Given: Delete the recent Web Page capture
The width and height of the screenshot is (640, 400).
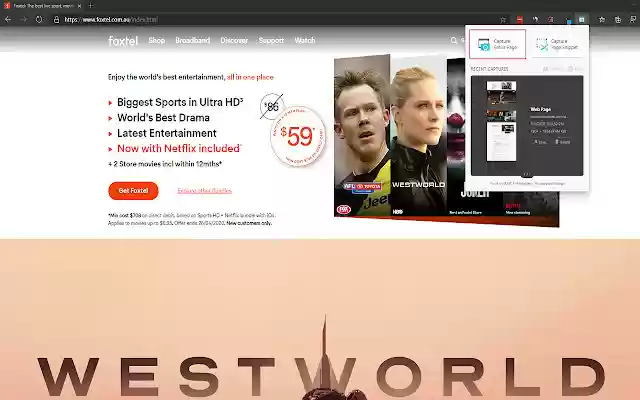Looking at the screenshot, I should point(562,142).
